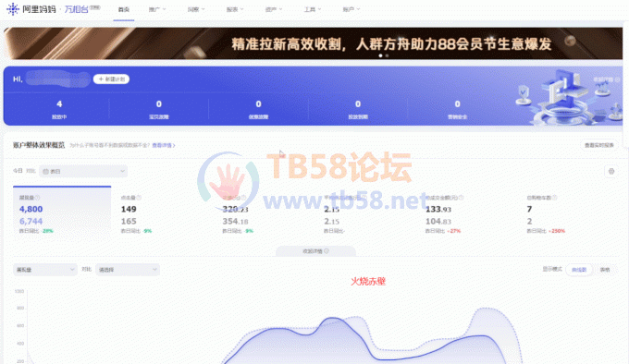The height and width of the screenshot is (364, 629).
Task: Click the 88会员节 promotional banner
Action: click(313, 43)
